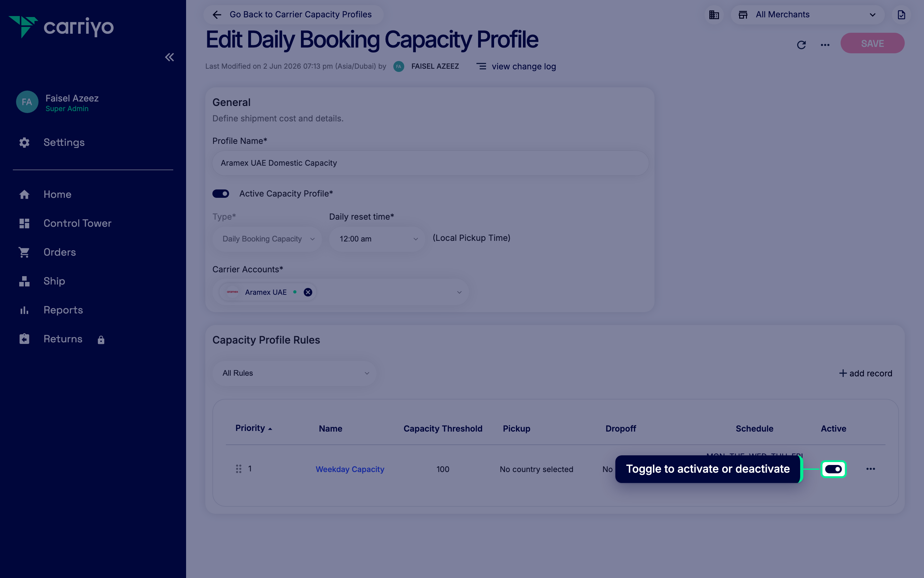Viewport: 924px width, 578px height.
Task: Click the Active column header
Action: pos(834,429)
